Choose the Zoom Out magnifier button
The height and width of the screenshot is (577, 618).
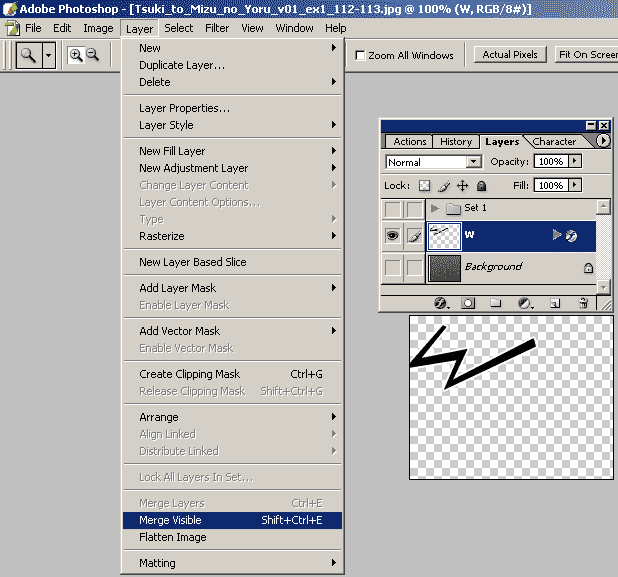click(93, 54)
